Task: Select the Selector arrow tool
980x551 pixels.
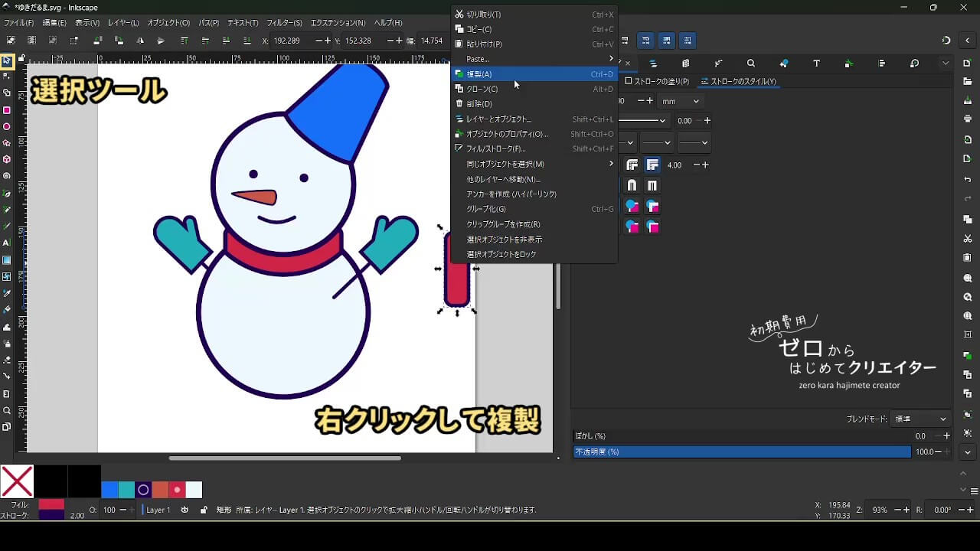Action: point(7,60)
